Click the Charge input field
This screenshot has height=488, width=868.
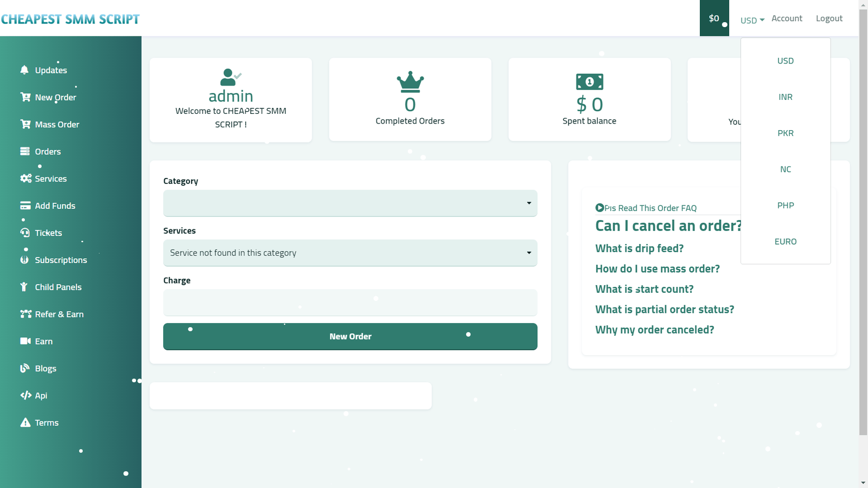point(350,303)
